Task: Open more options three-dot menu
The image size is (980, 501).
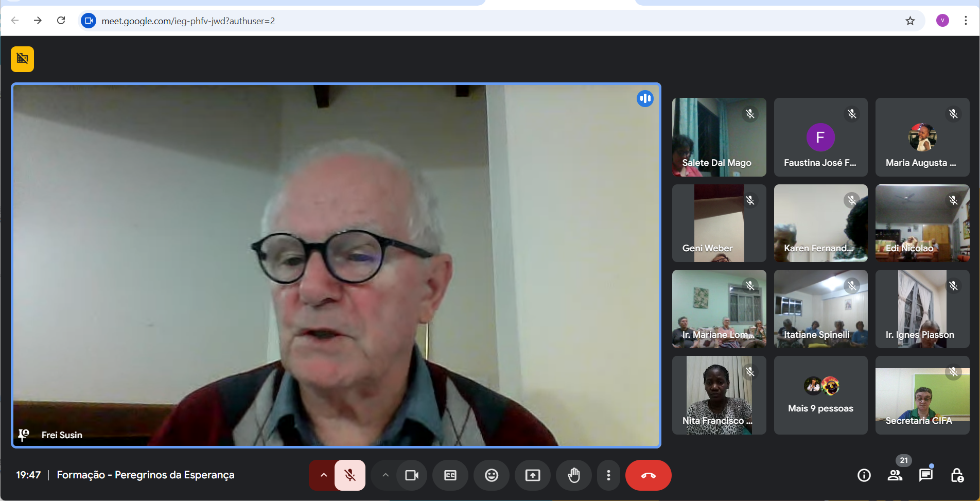Action: pyautogui.click(x=608, y=475)
